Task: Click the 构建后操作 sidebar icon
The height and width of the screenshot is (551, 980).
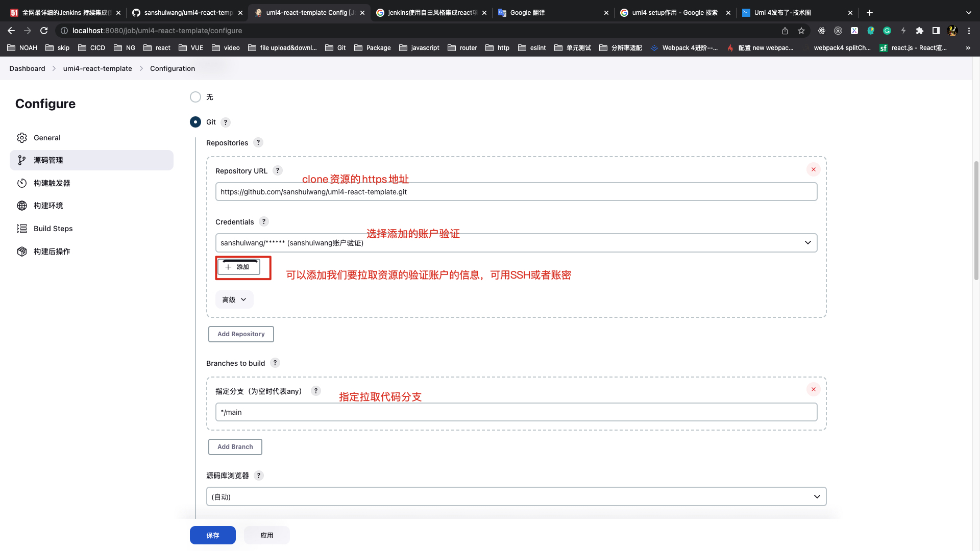Action: click(x=22, y=251)
